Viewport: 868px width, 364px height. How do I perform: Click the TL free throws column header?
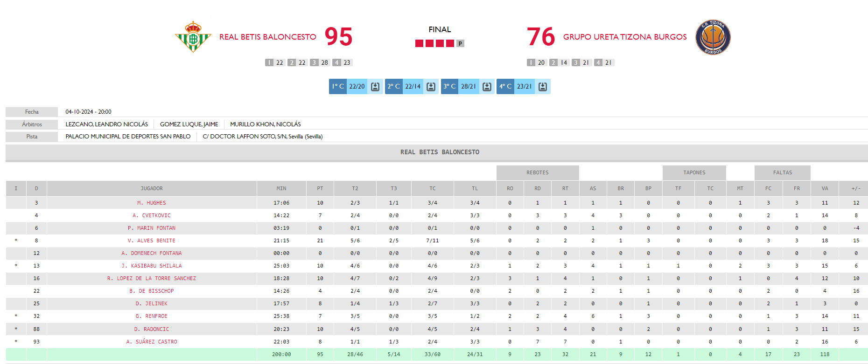point(475,189)
